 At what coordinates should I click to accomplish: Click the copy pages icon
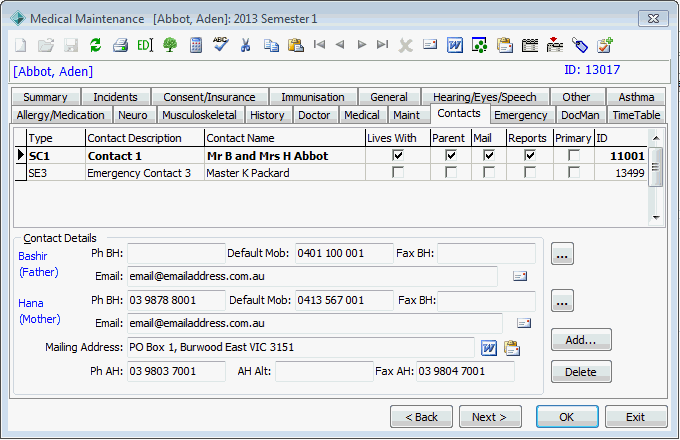[271, 45]
